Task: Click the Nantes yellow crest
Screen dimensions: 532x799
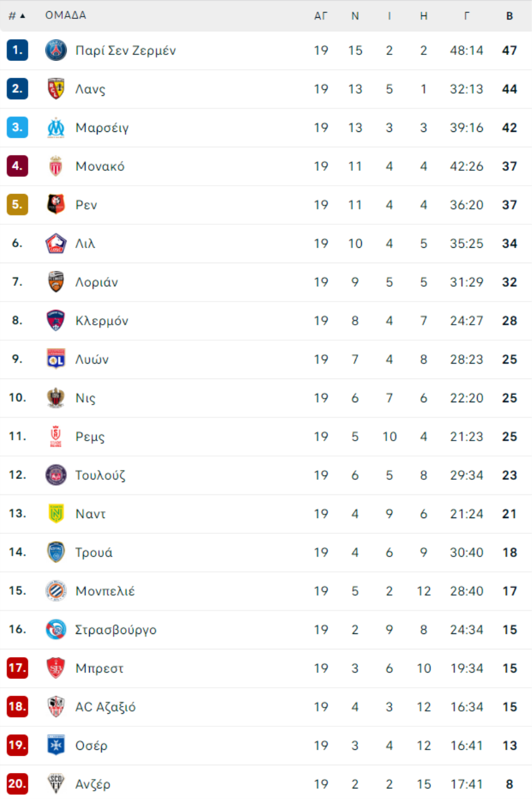Action: [x=56, y=513]
